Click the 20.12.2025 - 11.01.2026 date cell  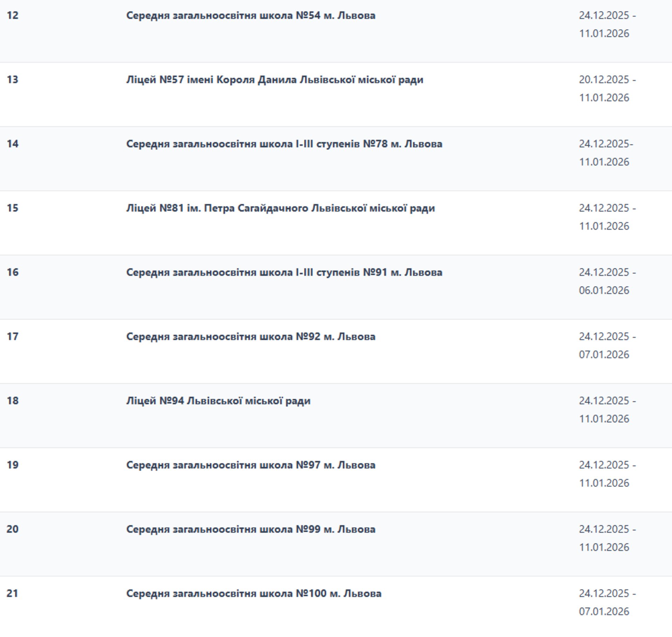(607, 89)
